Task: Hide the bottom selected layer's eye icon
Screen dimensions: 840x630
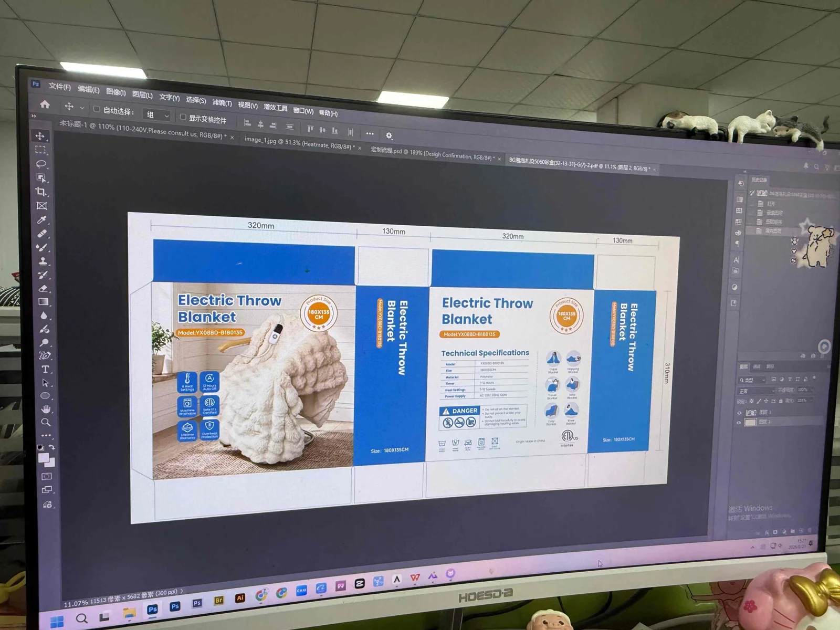Action: click(739, 423)
